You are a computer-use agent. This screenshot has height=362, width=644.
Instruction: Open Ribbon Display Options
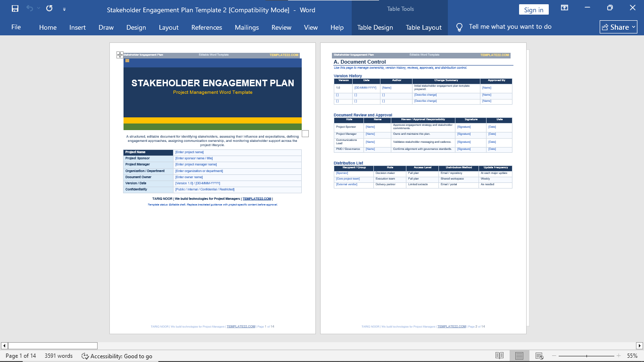click(564, 8)
